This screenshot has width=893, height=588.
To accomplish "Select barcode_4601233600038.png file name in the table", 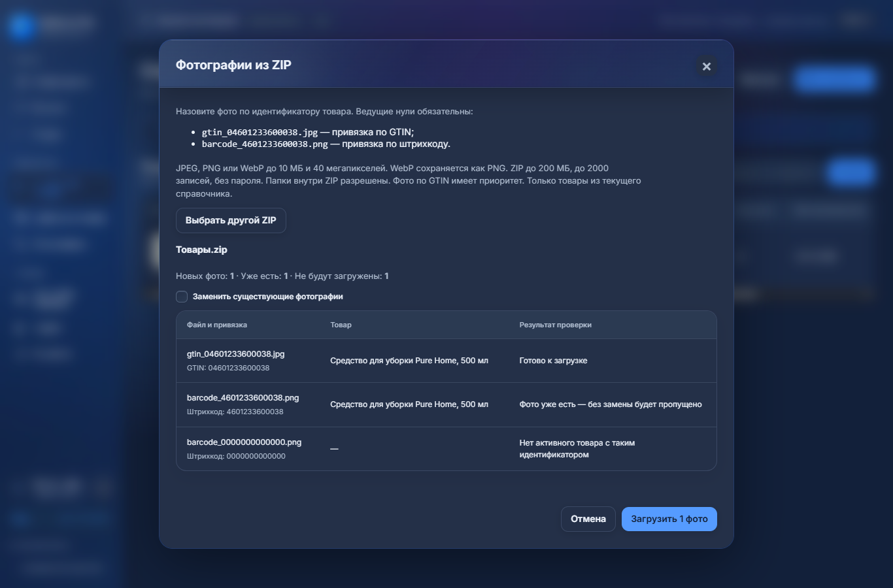I will pos(243,398).
